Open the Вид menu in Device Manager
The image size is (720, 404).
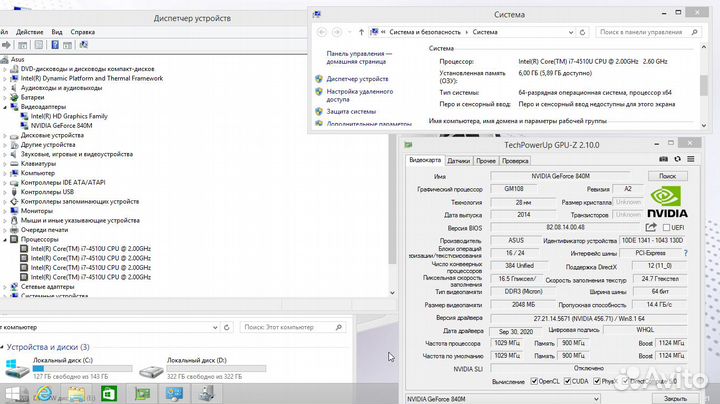[57, 32]
